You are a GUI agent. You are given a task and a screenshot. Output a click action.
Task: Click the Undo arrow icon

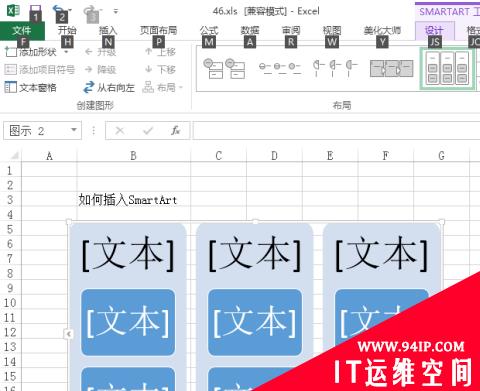(x=59, y=9)
